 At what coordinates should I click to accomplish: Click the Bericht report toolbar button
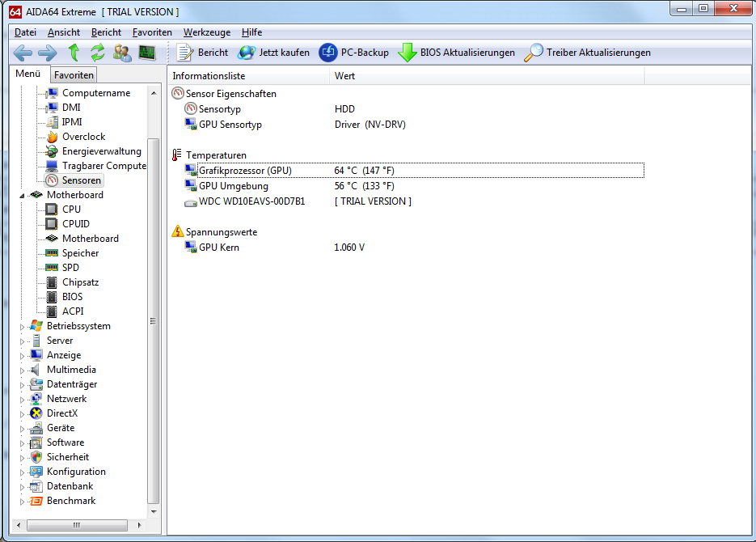[202, 53]
